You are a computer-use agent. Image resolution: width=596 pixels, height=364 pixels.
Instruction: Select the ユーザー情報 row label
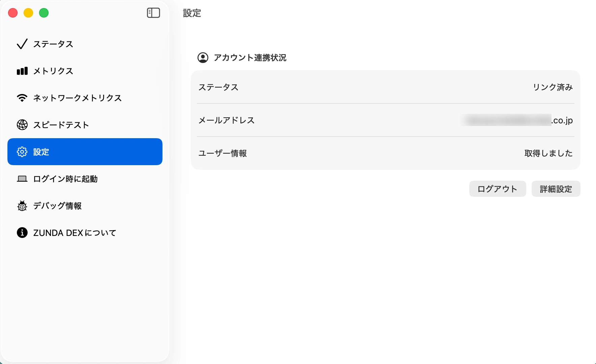pos(222,153)
